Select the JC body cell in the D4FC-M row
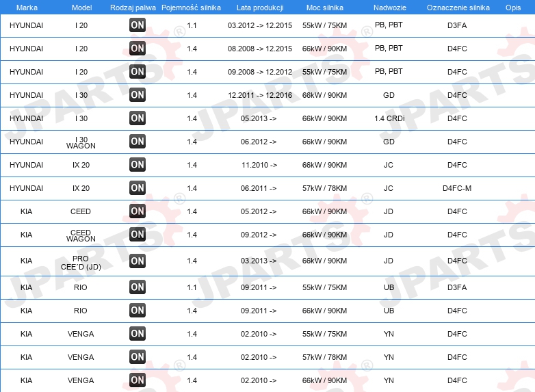The image size is (535, 392). 389,188
